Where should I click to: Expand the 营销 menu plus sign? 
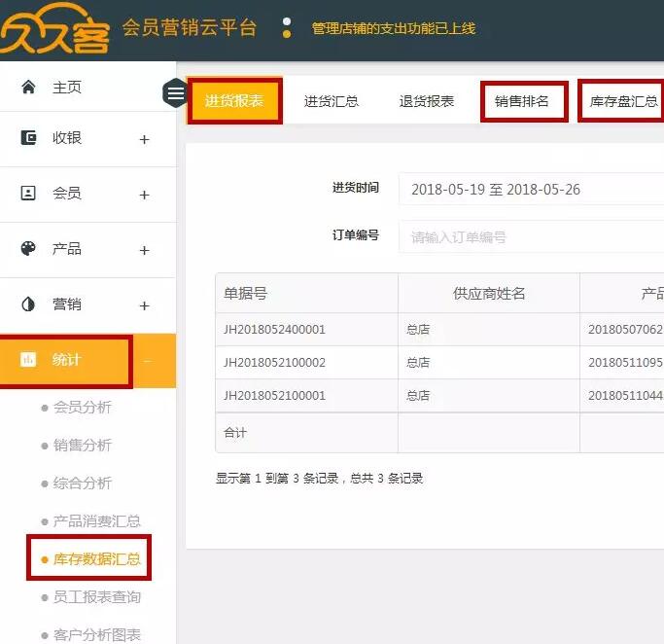pos(145,305)
